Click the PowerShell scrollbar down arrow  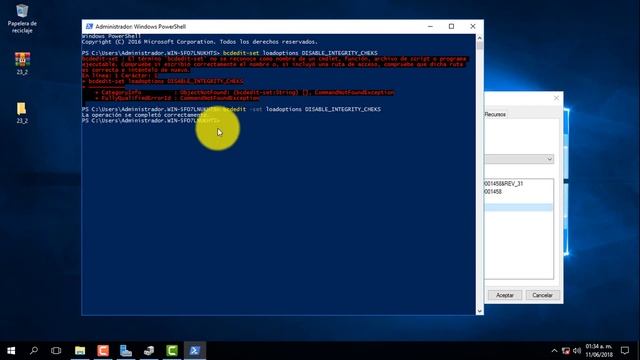[480, 311]
